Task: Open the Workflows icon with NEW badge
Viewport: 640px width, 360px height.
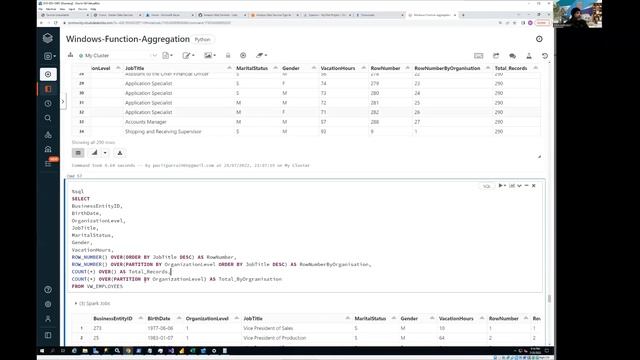Action: pos(49,163)
